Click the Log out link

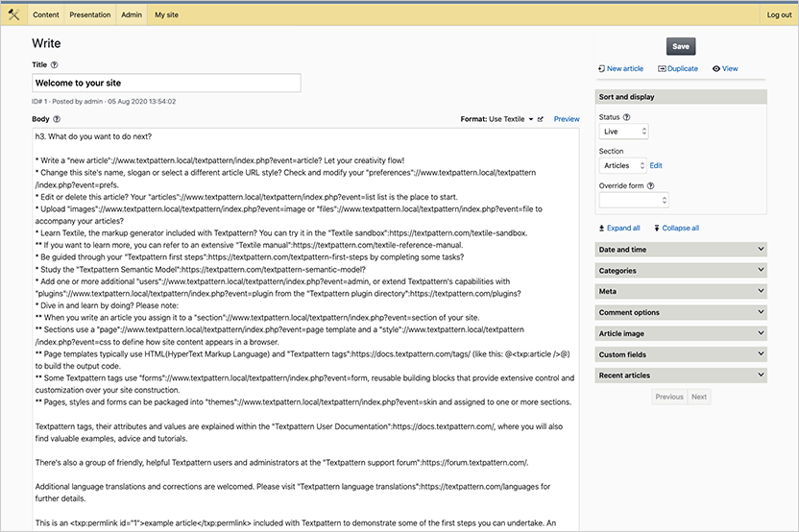click(779, 14)
